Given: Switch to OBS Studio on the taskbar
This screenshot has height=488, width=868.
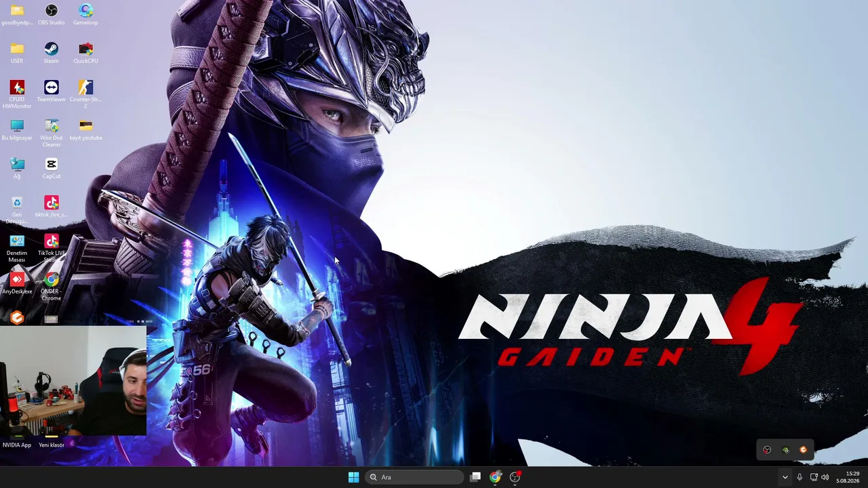Looking at the screenshot, I should tap(515, 477).
